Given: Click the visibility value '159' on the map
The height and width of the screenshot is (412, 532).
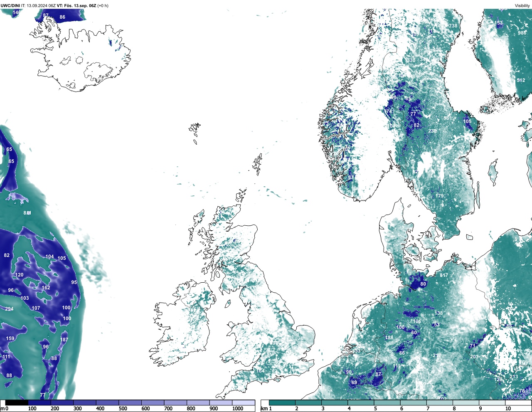Looking at the screenshot, I should click(x=10, y=338).
